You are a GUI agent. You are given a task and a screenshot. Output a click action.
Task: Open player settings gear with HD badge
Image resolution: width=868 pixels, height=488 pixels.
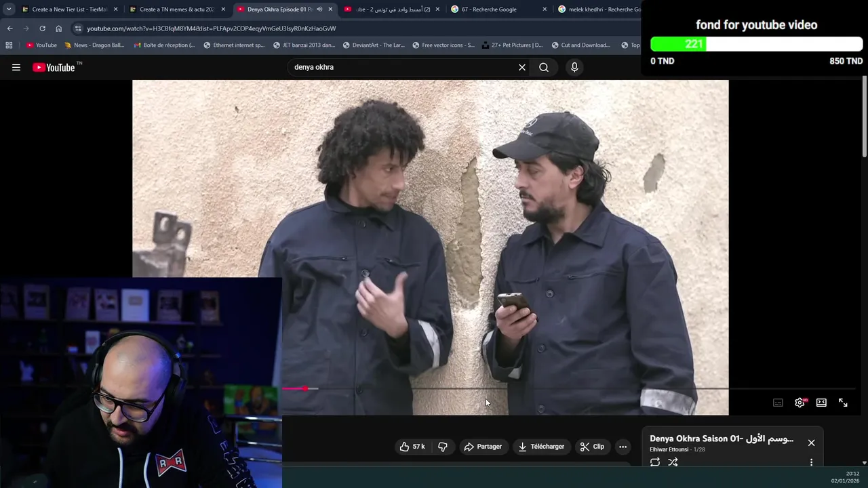800,403
